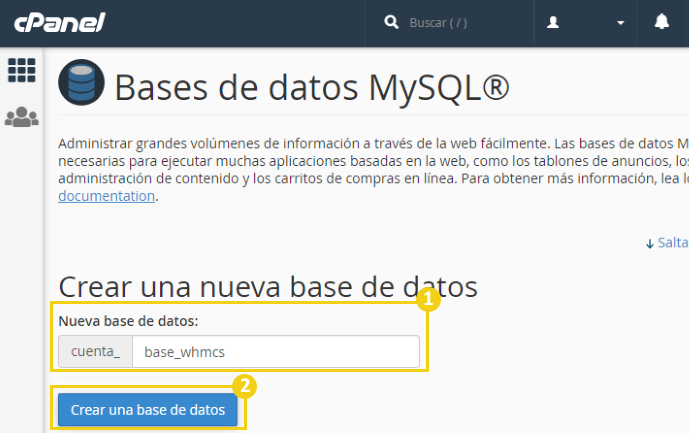Click the MySQL database icon

[x=81, y=82]
